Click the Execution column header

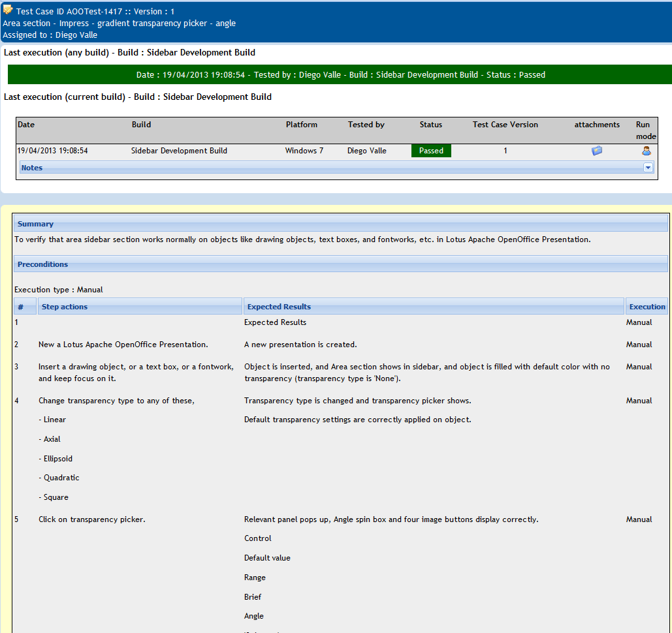(x=647, y=307)
